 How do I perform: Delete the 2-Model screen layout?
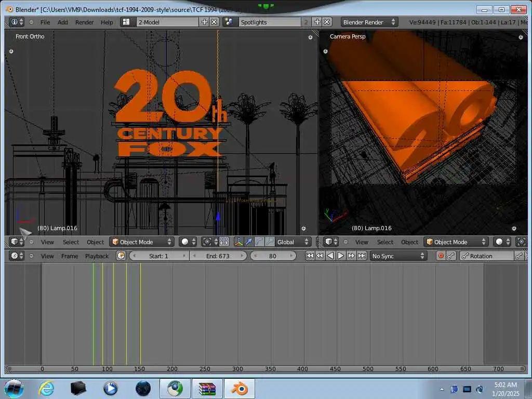tap(214, 22)
